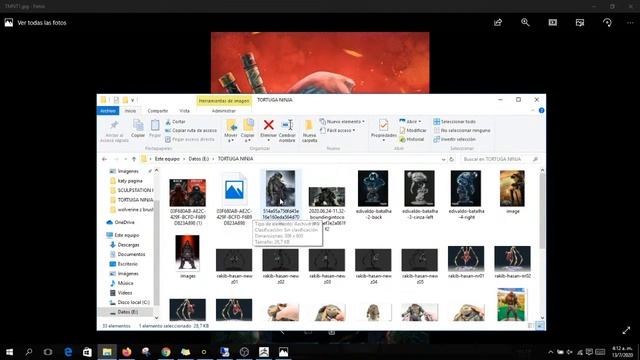Click the red Eliminar X icon
The height and width of the screenshot is (360, 640).
click(269, 125)
